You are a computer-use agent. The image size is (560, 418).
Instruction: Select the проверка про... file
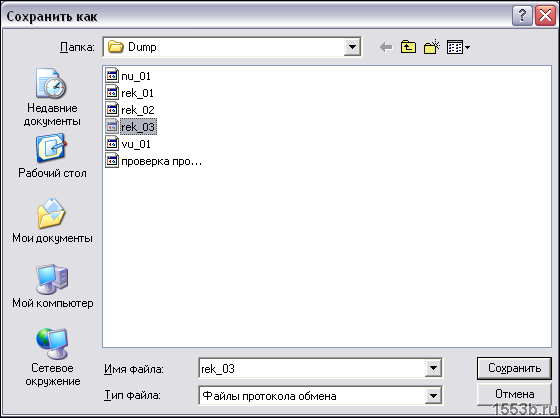(x=154, y=161)
